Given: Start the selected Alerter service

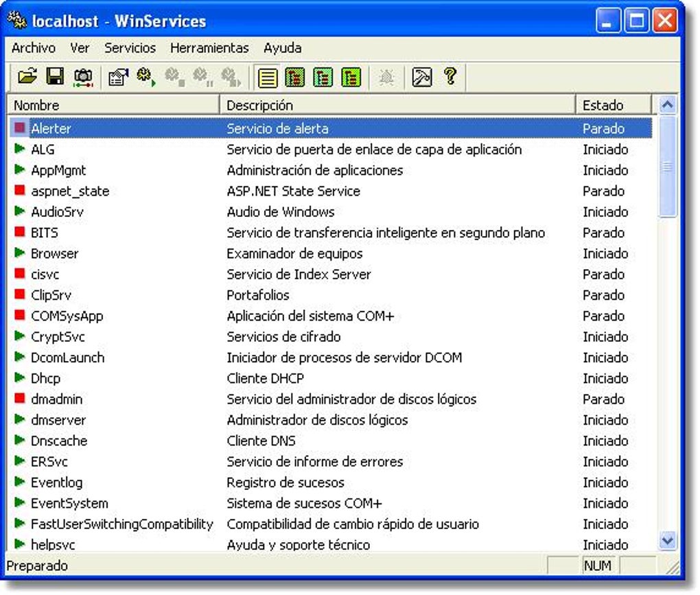Looking at the screenshot, I should pyautogui.click(x=143, y=78).
